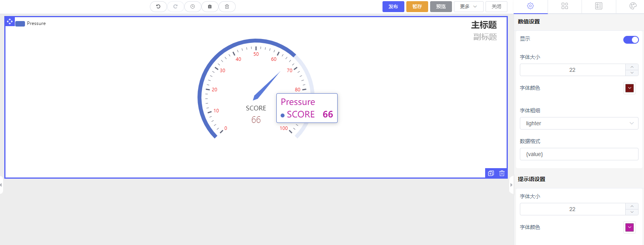The width and height of the screenshot is (644, 245).
Task: Increase the 数值设置 font size with the up stepper
Action: pyautogui.click(x=632, y=67)
